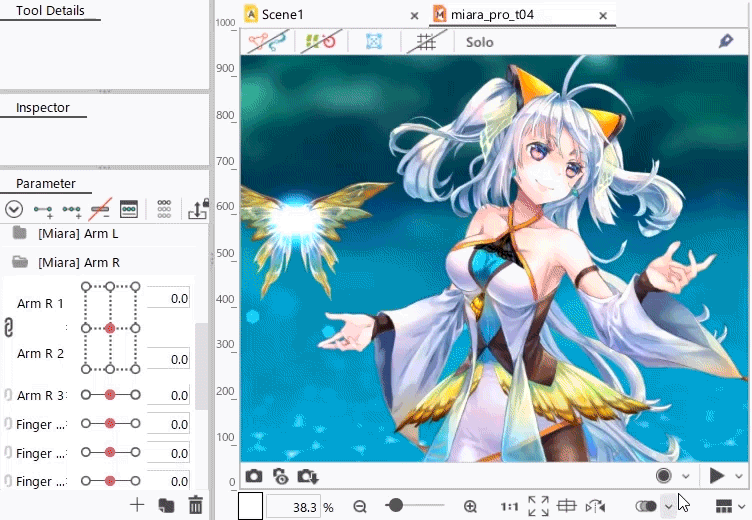Open the Parameter panel menu circle icon
Viewport: 752px width, 520px height.
point(14,209)
